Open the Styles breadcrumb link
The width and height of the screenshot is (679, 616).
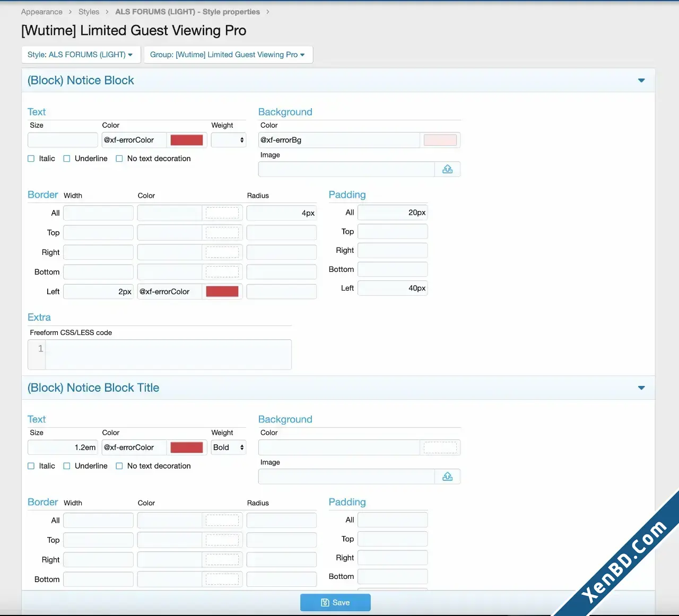click(89, 12)
